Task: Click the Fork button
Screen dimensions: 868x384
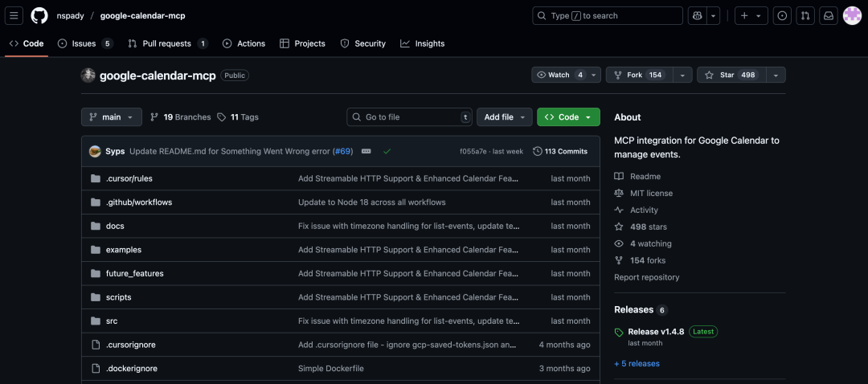Action: [640, 75]
